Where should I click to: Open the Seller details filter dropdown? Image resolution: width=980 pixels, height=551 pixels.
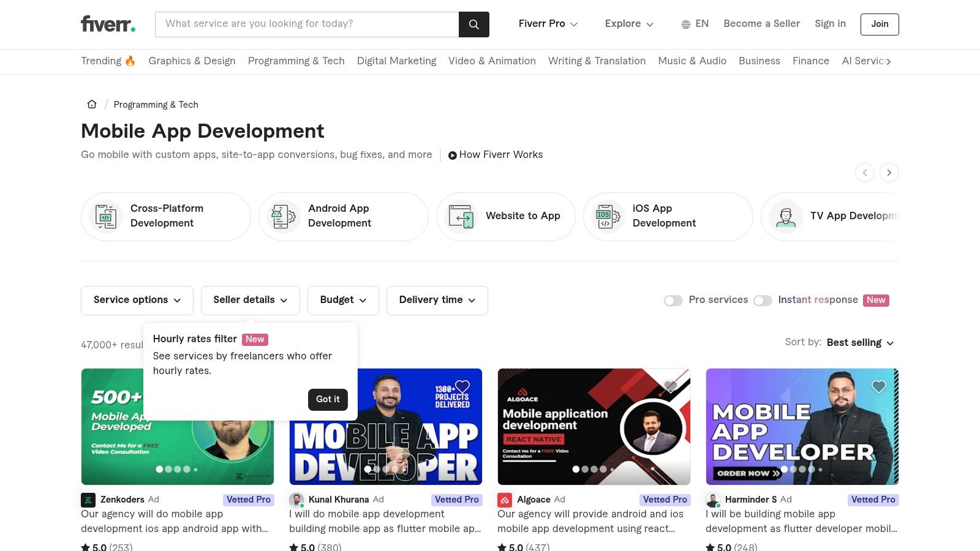(250, 300)
